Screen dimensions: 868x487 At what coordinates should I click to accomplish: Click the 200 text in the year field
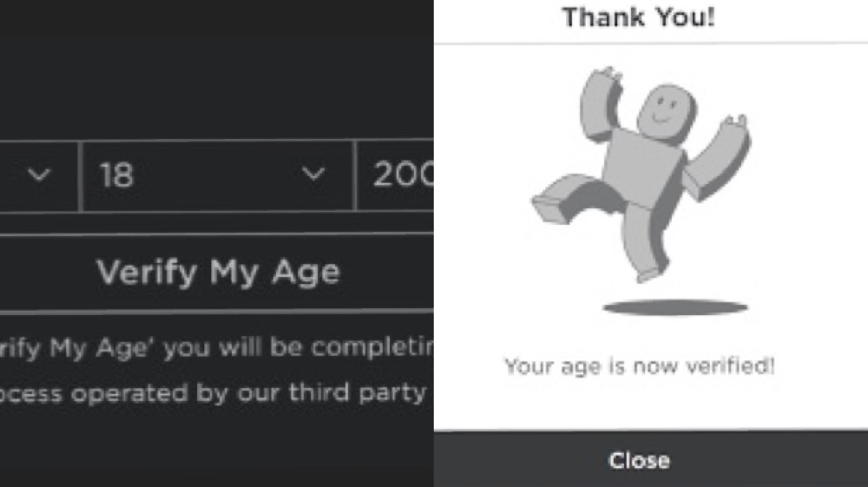coord(402,176)
